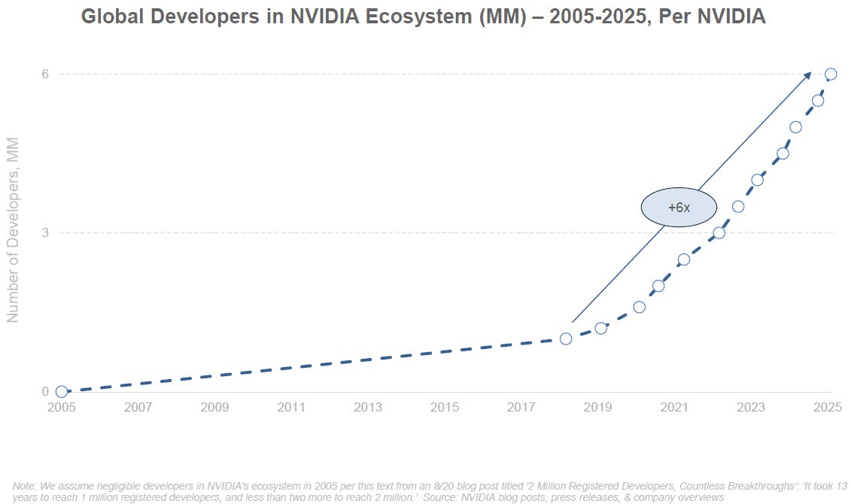Viewport: 851px width, 504px height.
Task: Click the x-axis label '2025'
Action: tap(827, 407)
